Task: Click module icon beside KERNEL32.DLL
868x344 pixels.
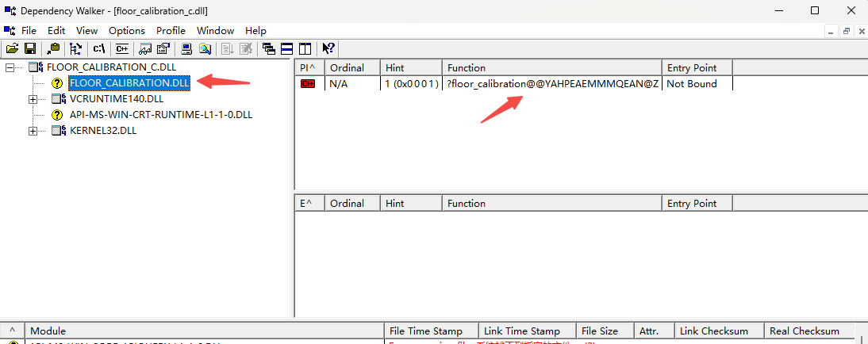Action: tap(59, 131)
